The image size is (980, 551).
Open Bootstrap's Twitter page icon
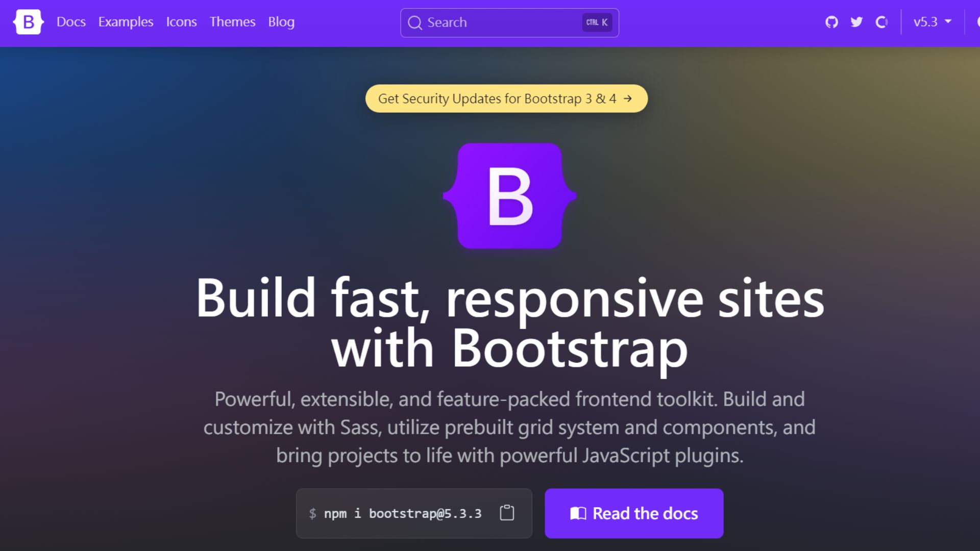click(x=856, y=22)
